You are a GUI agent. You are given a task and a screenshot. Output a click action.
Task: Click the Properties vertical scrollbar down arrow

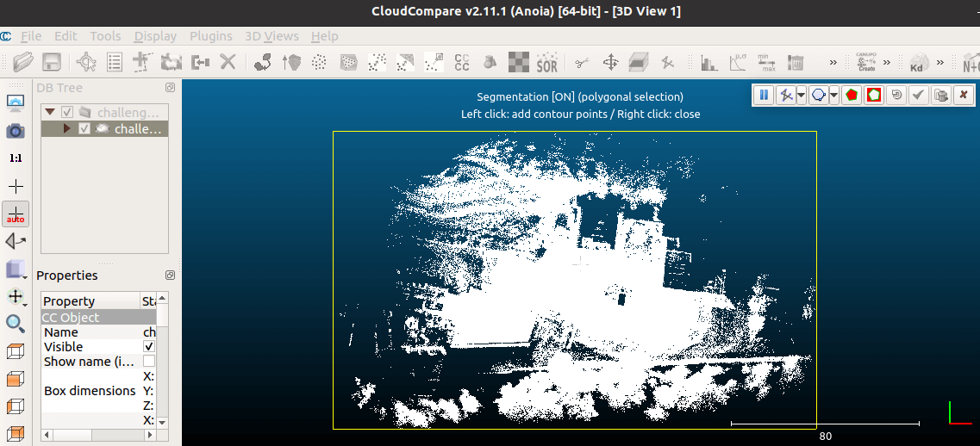click(163, 422)
